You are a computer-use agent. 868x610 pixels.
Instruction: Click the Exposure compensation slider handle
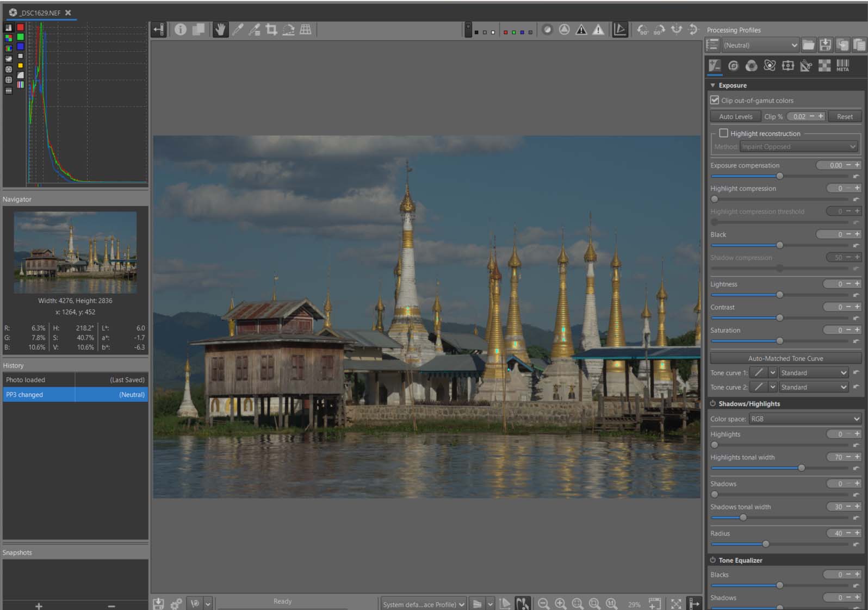pos(779,176)
